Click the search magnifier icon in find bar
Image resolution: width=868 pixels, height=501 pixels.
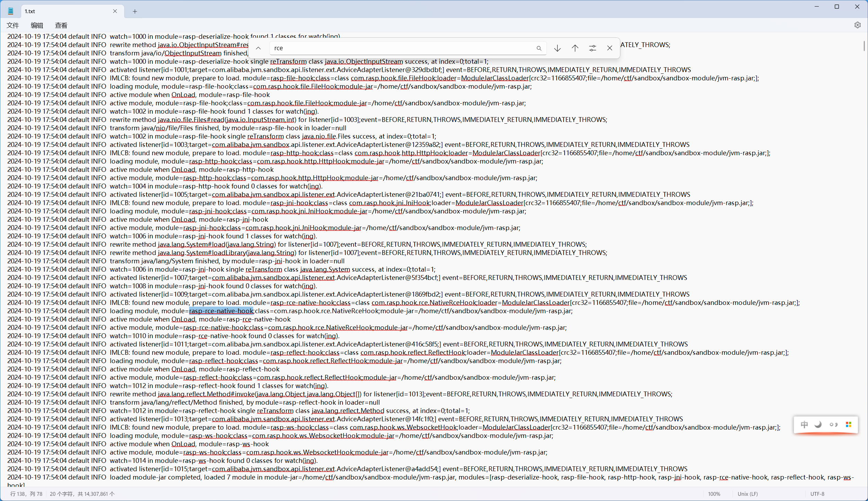[x=539, y=48]
